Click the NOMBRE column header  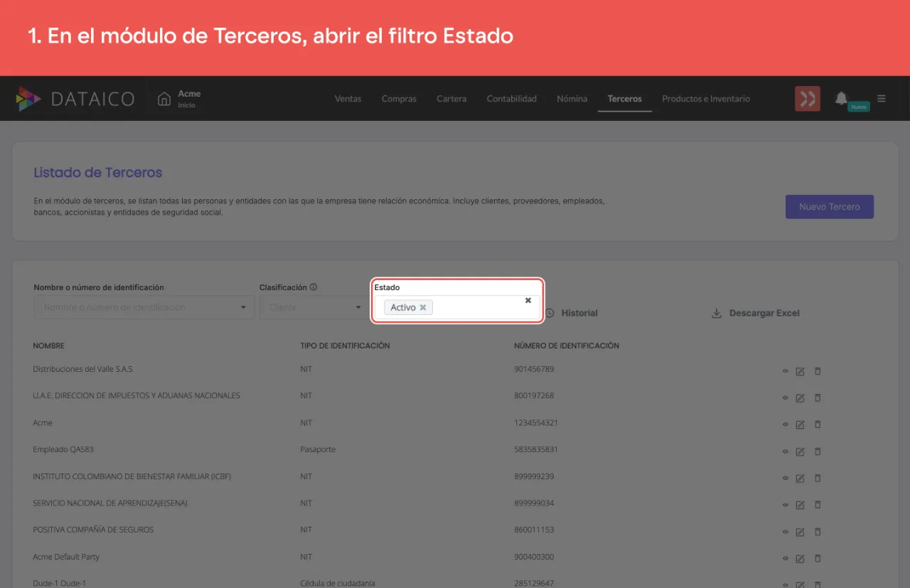click(48, 346)
